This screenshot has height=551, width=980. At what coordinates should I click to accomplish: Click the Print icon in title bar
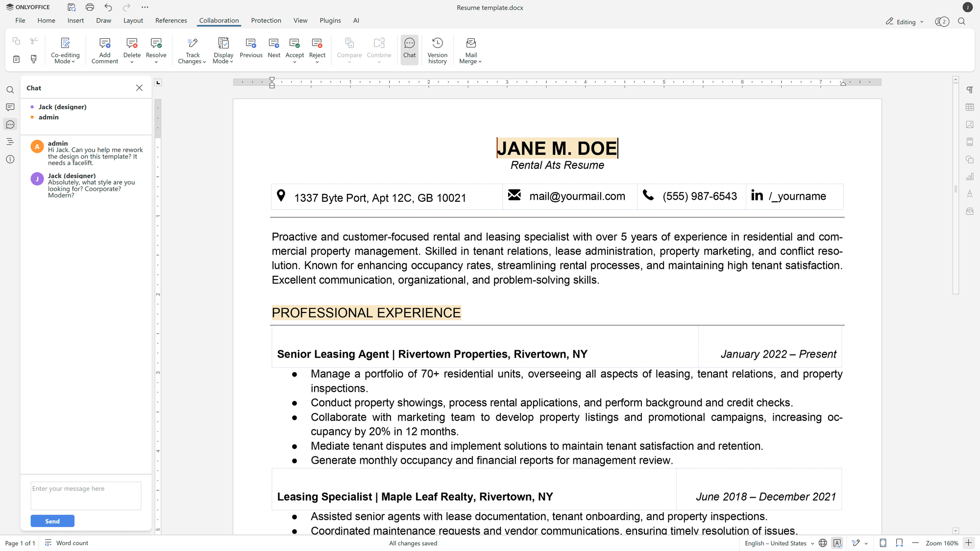coord(90,7)
